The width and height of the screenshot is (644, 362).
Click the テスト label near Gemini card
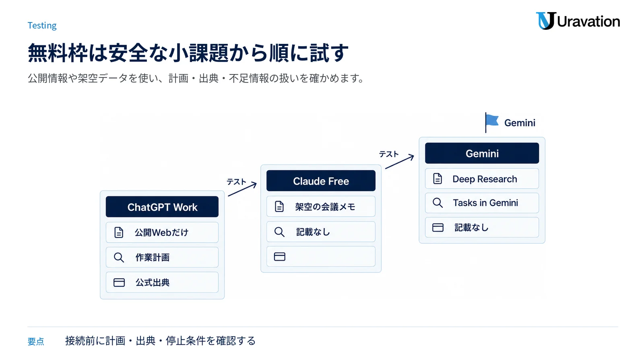coord(389,154)
